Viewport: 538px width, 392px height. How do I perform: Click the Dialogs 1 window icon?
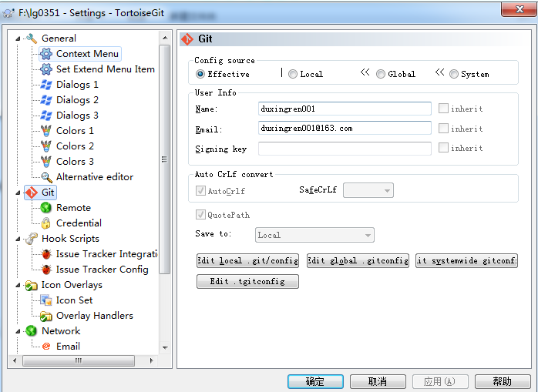coord(45,85)
